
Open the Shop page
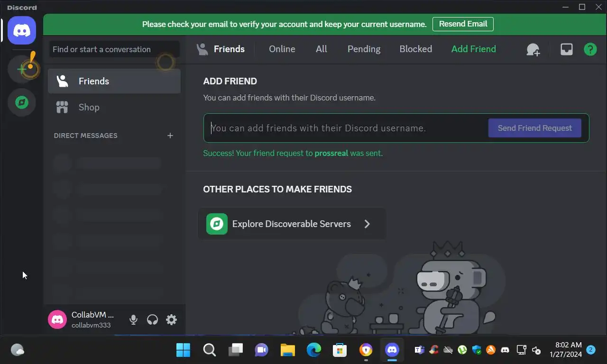tap(114, 107)
